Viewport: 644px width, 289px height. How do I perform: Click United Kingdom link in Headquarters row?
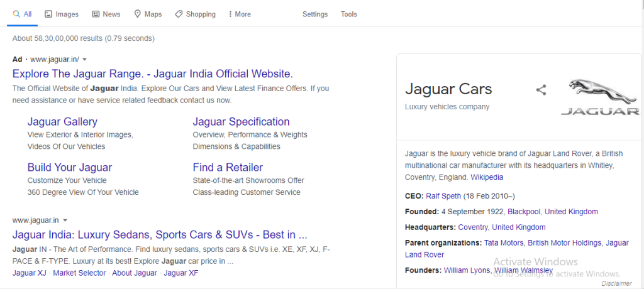pos(519,227)
